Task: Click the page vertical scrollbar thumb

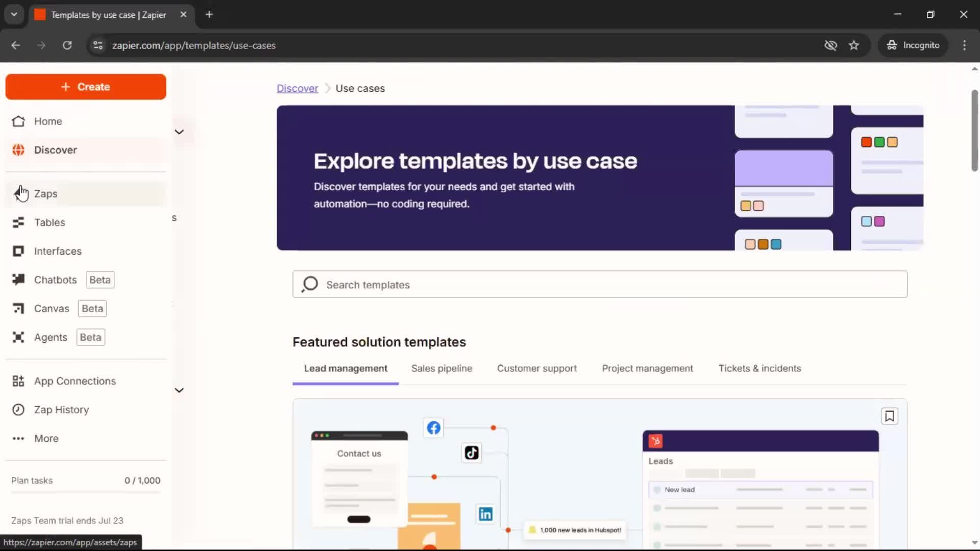Action: click(x=974, y=131)
